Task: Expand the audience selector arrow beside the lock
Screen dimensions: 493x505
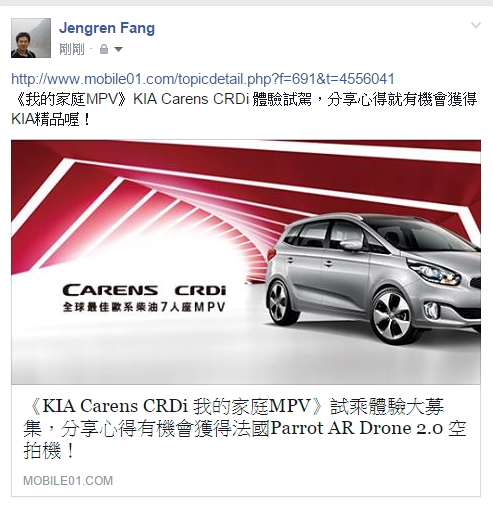Action: pyautogui.click(x=118, y=50)
